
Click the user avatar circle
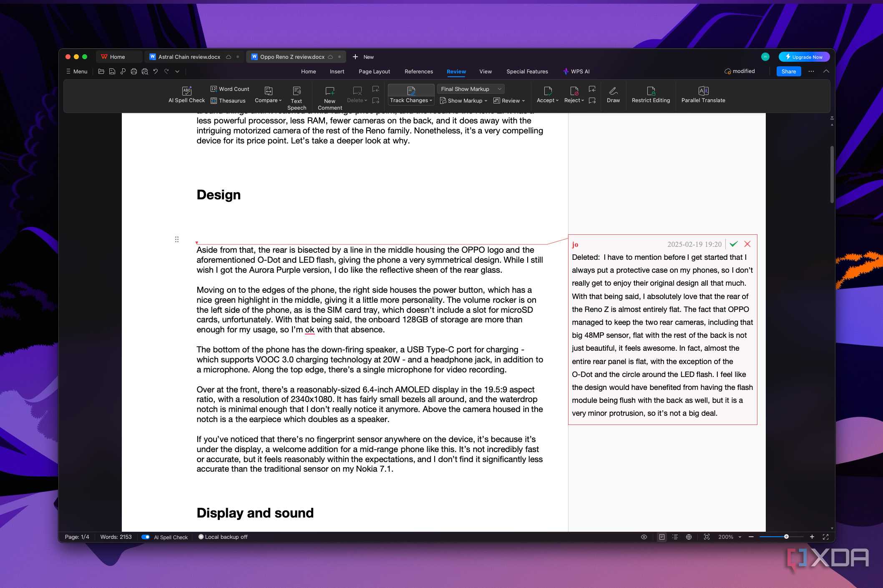[765, 57]
